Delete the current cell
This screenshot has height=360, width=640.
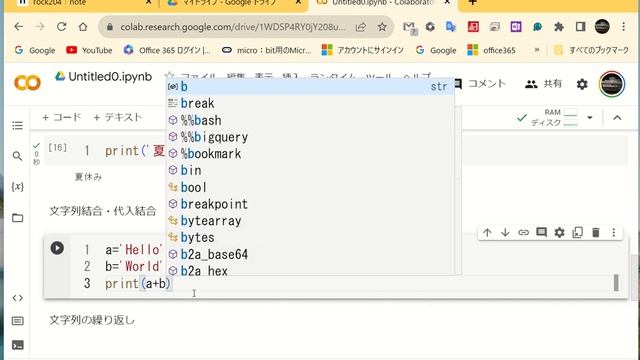click(x=596, y=233)
